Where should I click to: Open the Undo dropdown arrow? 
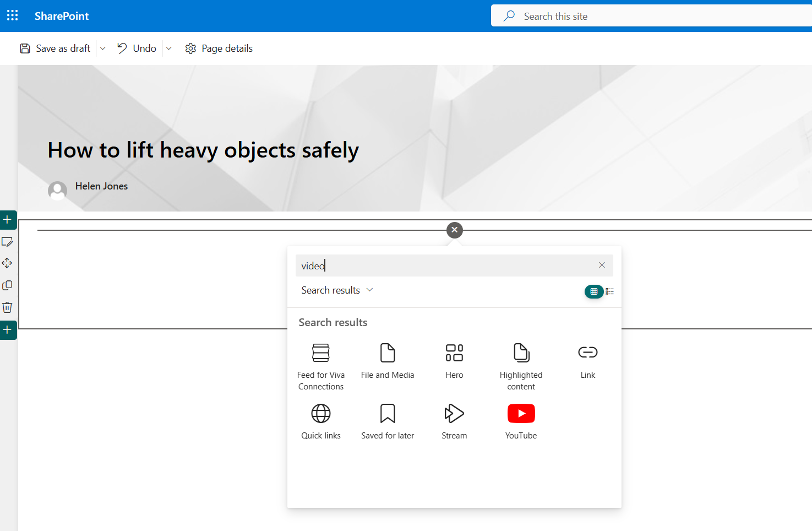(169, 48)
